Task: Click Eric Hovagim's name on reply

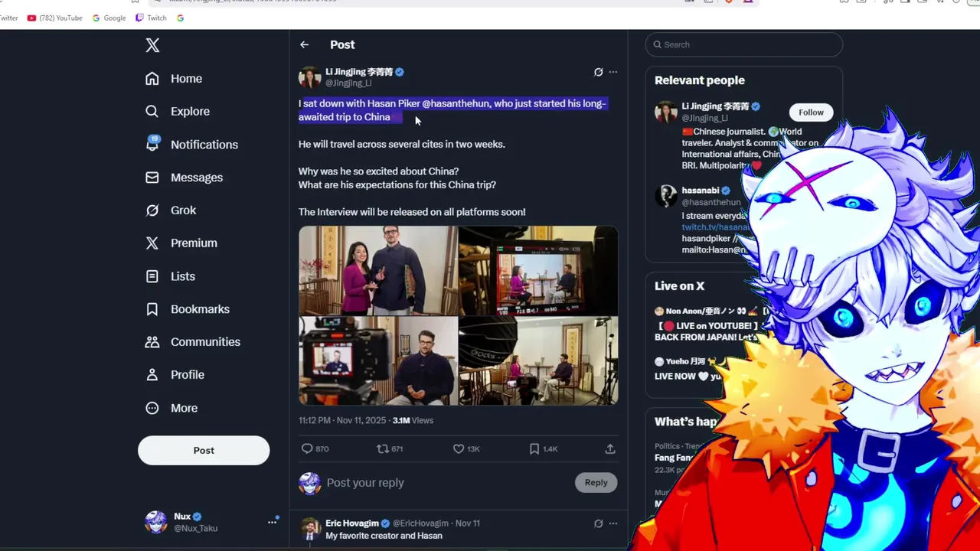Action: tap(352, 523)
